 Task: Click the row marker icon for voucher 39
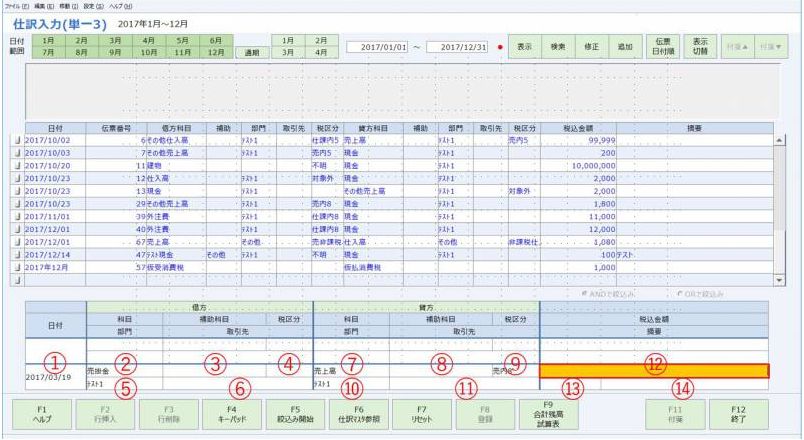tap(17, 216)
